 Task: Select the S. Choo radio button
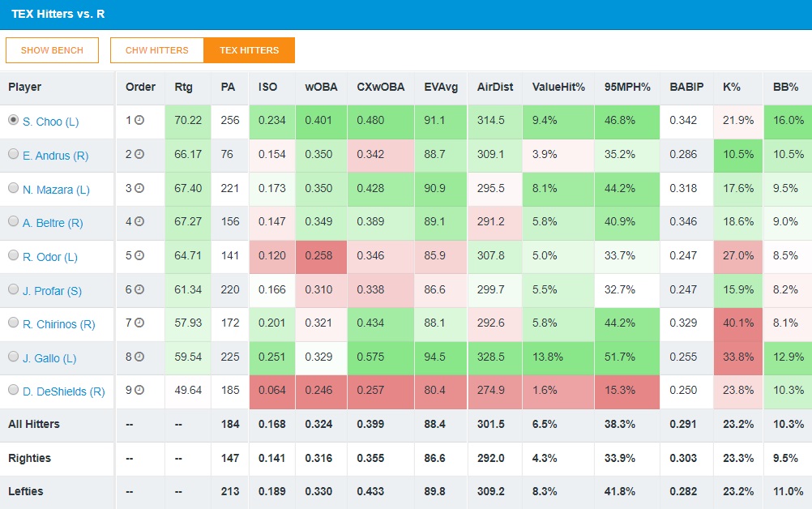coord(14,120)
